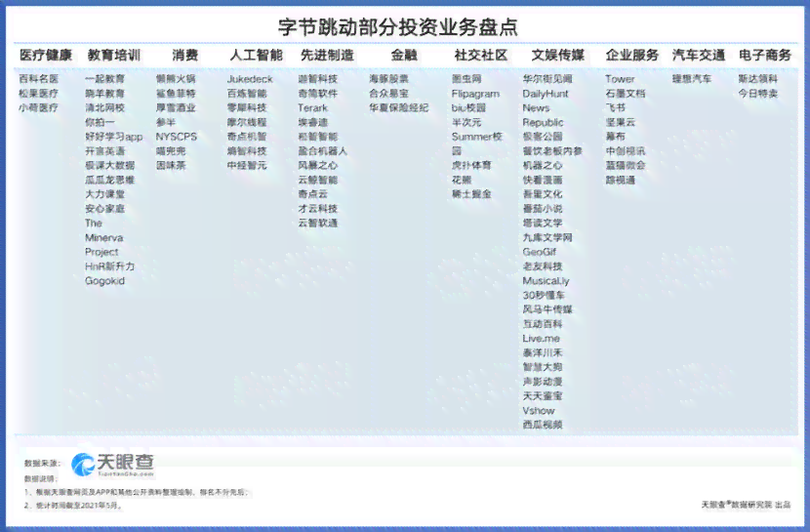Click the word Republic

click(x=543, y=122)
